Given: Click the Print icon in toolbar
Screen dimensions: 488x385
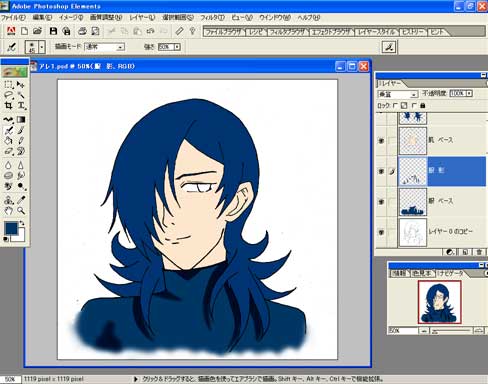Looking at the screenshot, I should point(82,31).
